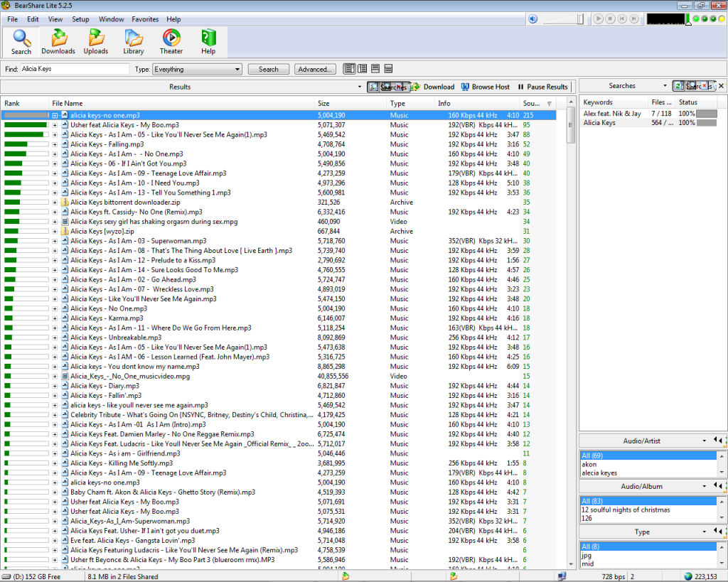This screenshot has width=728, height=582.
Task: Click the globe hosts icon in status bar
Action: [x=688, y=576]
